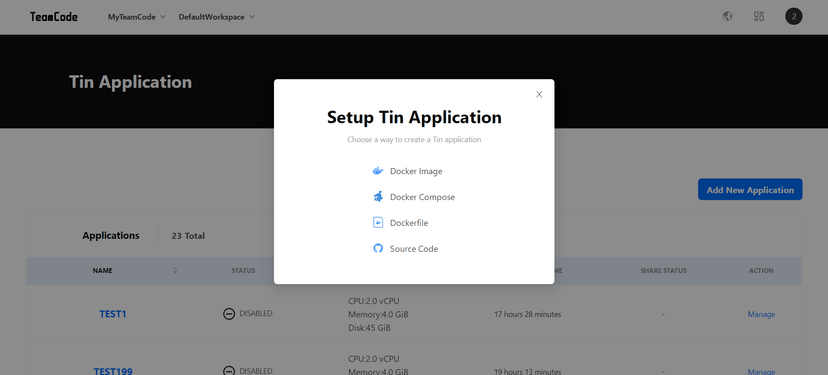Screen dimensions: 828x375
Task: Click the Tin Application page title
Action: [130, 82]
